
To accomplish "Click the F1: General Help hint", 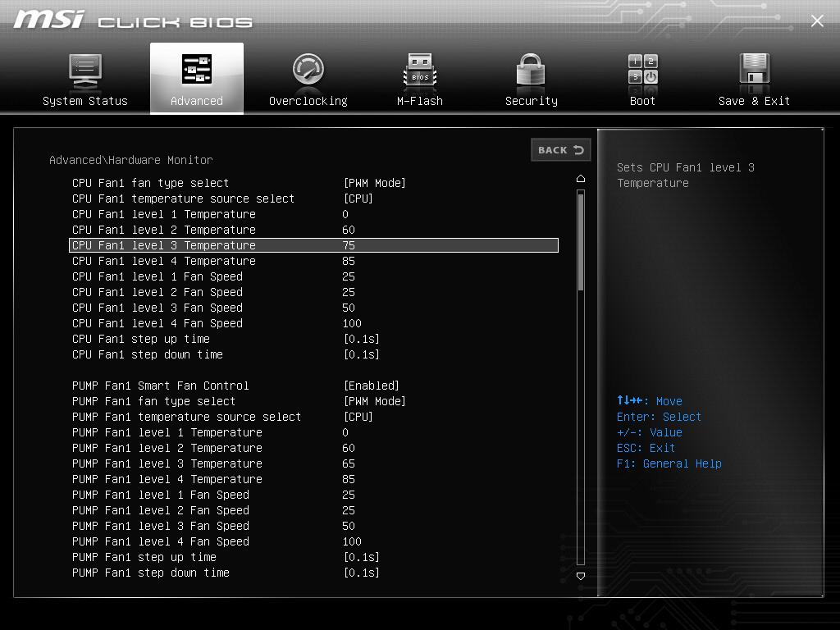I will point(669,463).
